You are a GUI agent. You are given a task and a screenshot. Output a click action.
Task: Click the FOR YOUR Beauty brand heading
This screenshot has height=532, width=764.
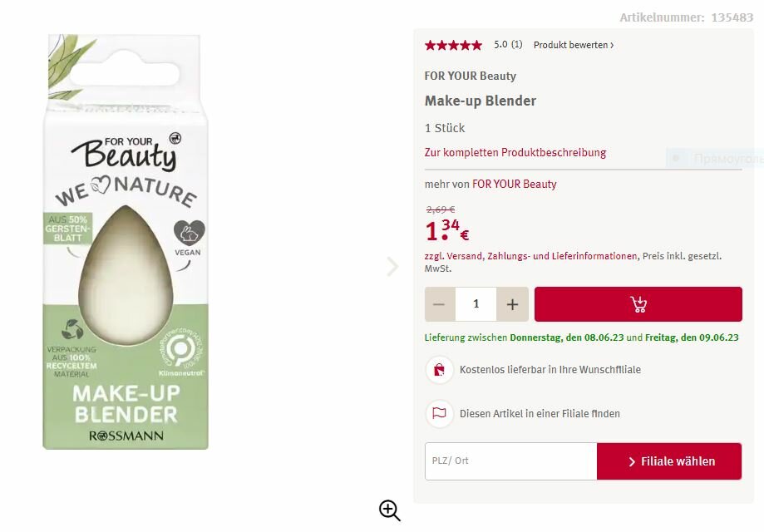[x=471, y=76]
